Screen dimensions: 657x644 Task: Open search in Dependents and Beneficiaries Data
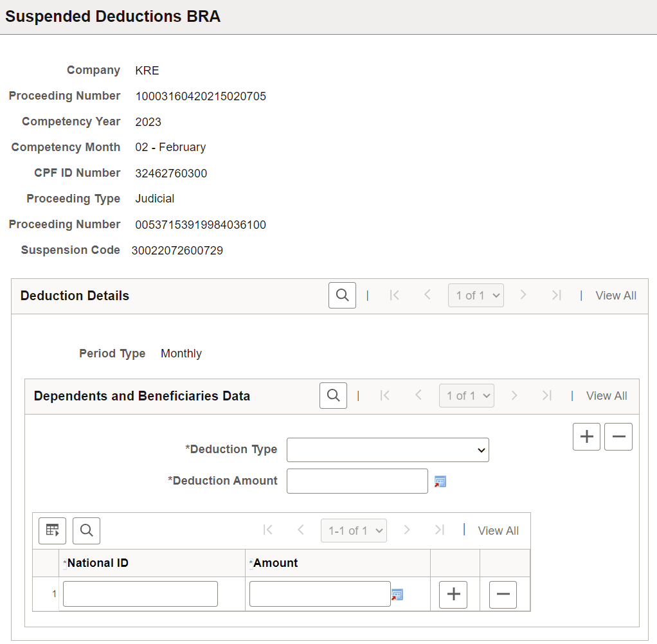coord(333,395)
